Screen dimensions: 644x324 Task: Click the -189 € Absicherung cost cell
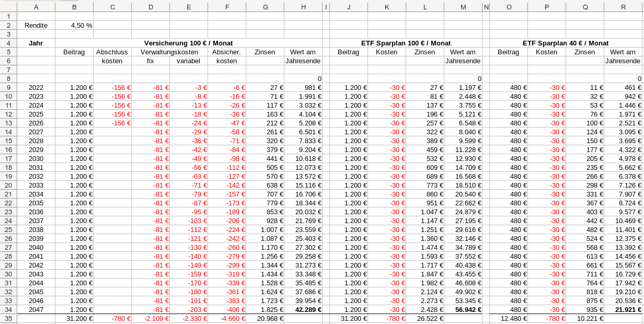point(227,212)
